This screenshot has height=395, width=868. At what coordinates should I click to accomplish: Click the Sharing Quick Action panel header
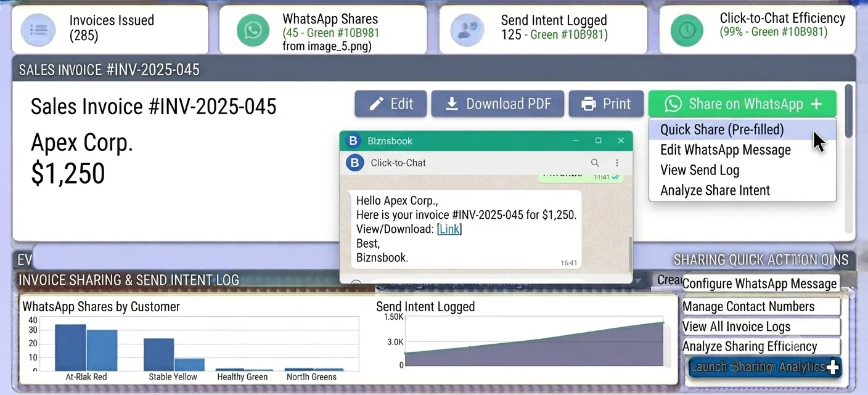point(761,260)
